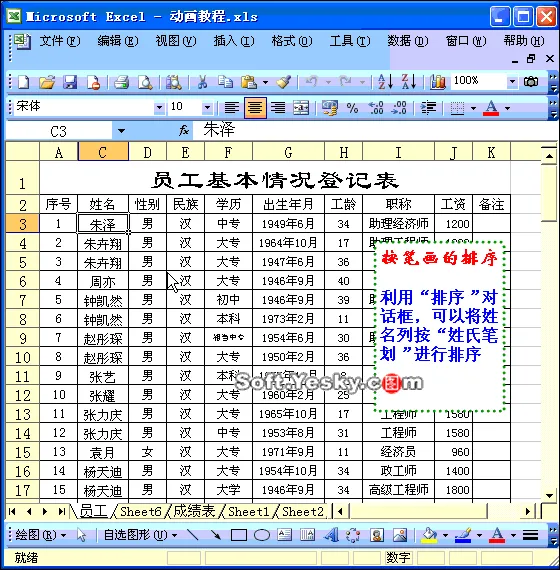Select cell with 助理经济师
This screenshot has width=560, height=570.
(398, 223)
